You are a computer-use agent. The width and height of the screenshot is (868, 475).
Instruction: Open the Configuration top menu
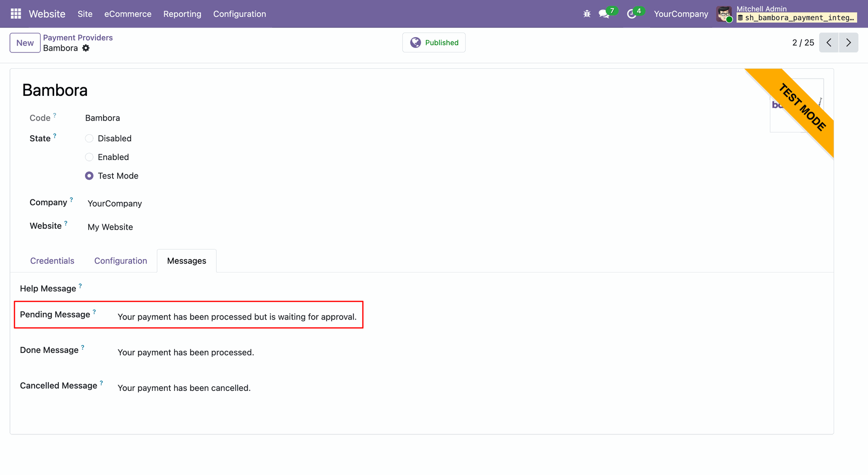click(240, 14)
